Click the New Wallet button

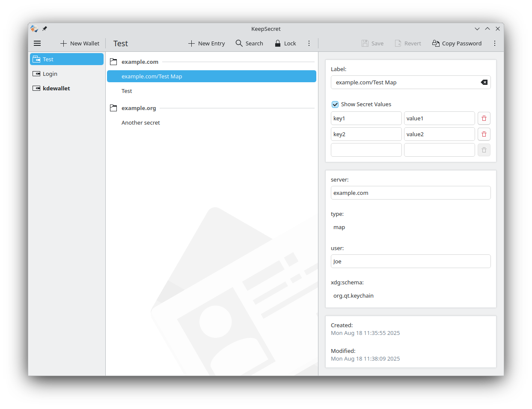pyautogui.click(x=80, y=43)
